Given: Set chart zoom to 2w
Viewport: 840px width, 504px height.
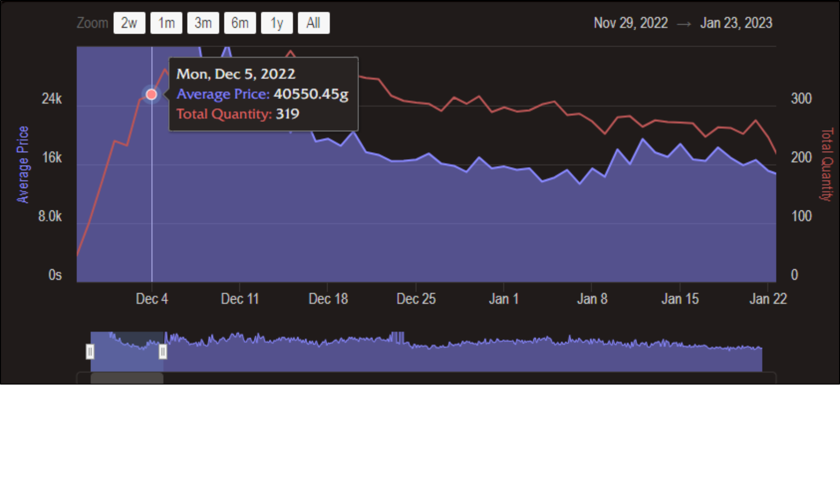Looking at the screenshot, I should click(129, 23).
